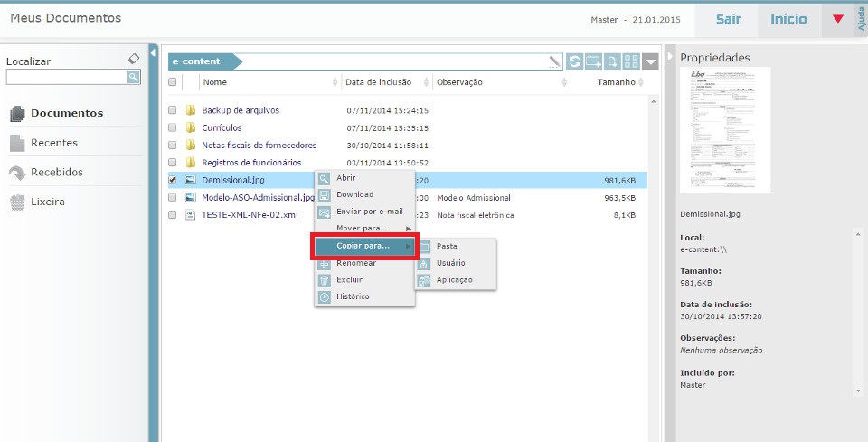Toggle the select-all header checkbox
Image resolution: width=868 pixels, height=442 pixels.
click(173, 82)
